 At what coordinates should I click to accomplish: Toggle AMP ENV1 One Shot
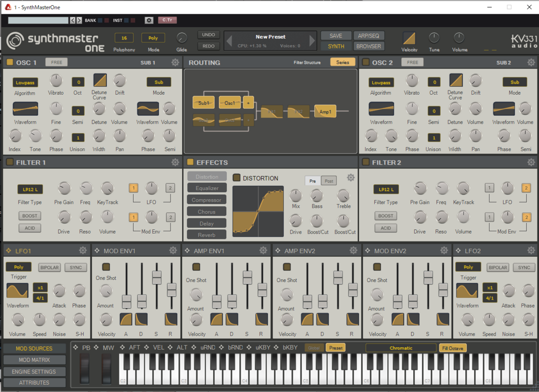click(x=196, y=267)
